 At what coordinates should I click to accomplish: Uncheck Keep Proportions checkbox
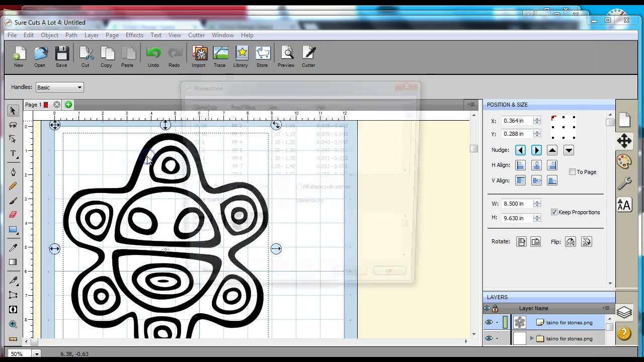[x=554, y=212]
